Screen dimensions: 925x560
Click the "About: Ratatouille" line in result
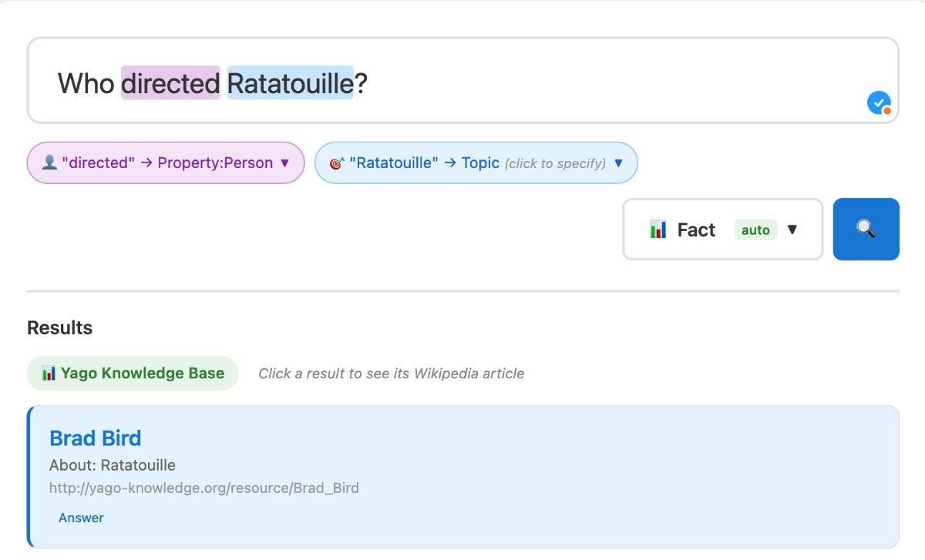112,465
